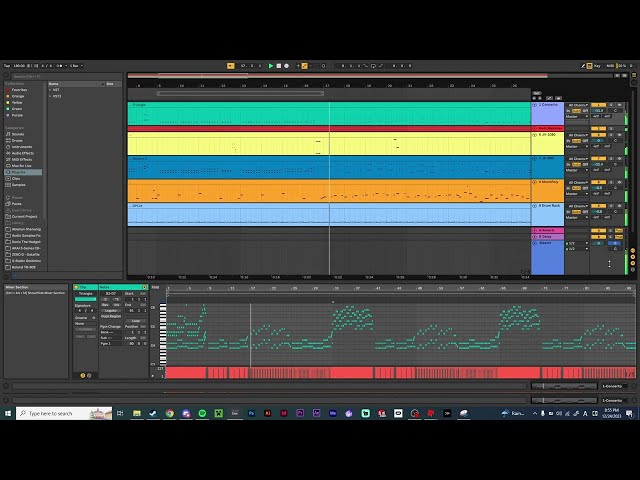The image size is (640, 480).
Task: Select the B Delay return track
Action: pos(547,237)
